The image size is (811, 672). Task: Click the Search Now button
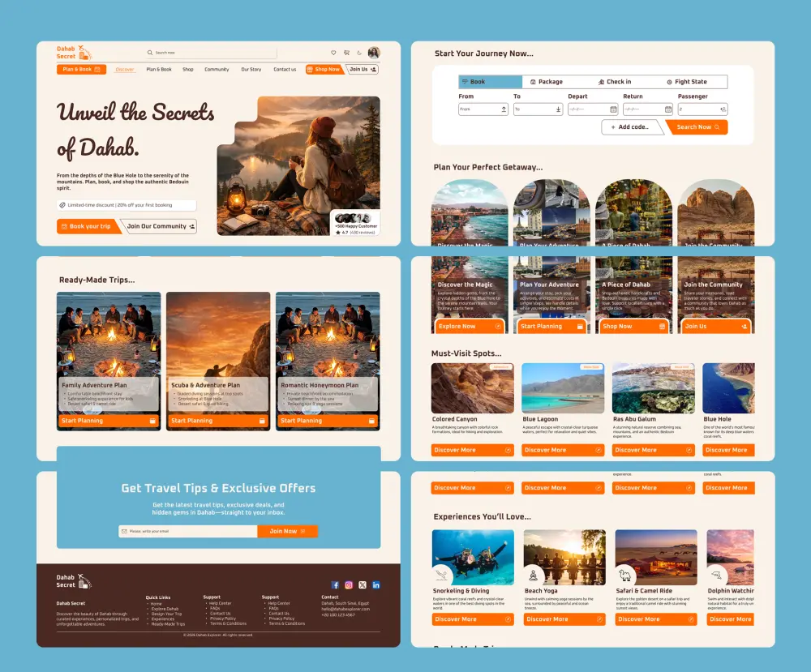(x=697, y=127)
